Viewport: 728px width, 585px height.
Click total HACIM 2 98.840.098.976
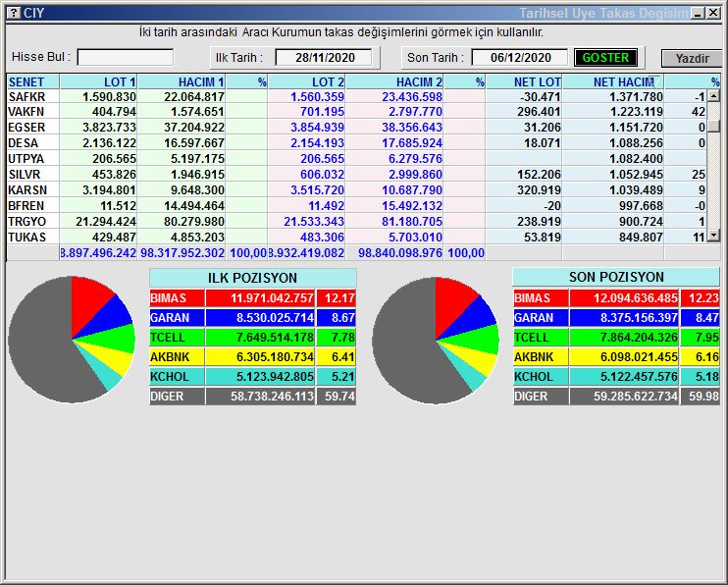pyautogui.click(x=400, y=253)
